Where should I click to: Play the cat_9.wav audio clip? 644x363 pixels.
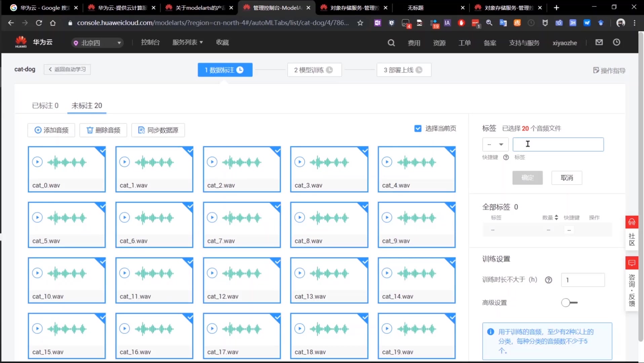[x=387, y=217]
